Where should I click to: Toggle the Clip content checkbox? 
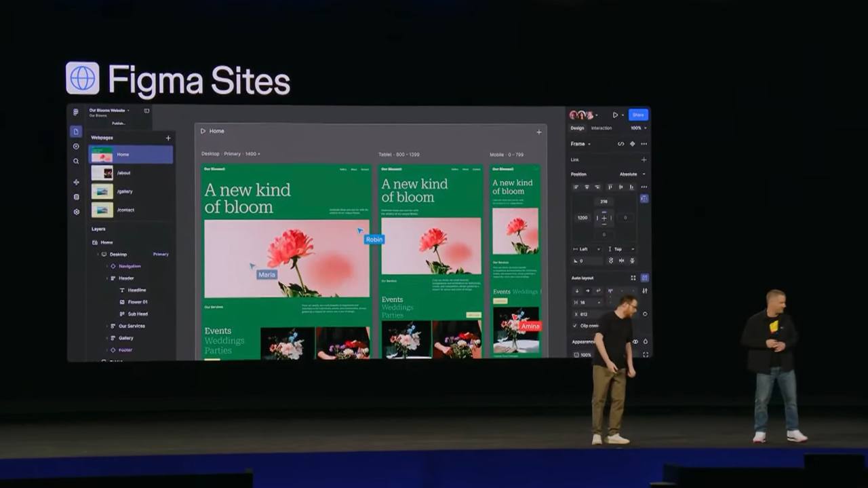(x=575, y=326)
